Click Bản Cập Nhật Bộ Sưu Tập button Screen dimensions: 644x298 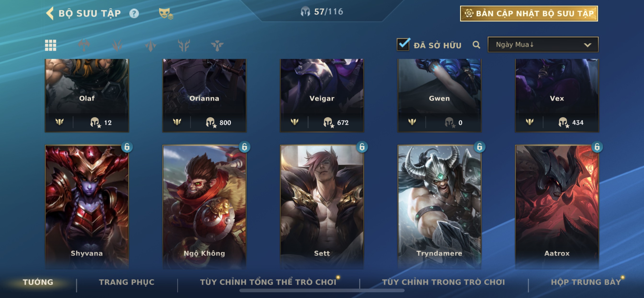pyautogui.click(x=529, y=13)
